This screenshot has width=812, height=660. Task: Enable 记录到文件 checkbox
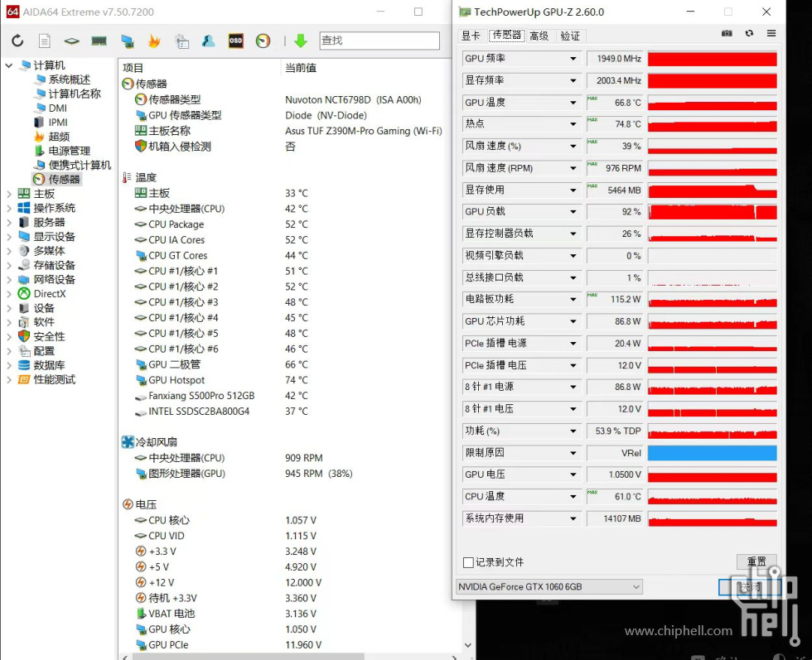click(x=468, y=562)
